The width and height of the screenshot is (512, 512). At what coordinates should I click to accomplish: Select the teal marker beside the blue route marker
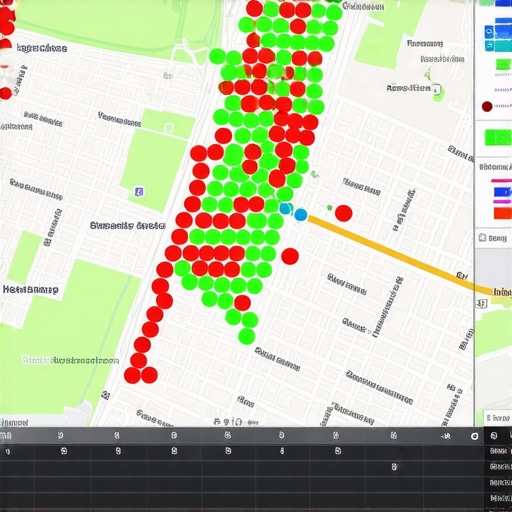click(286, 209)
